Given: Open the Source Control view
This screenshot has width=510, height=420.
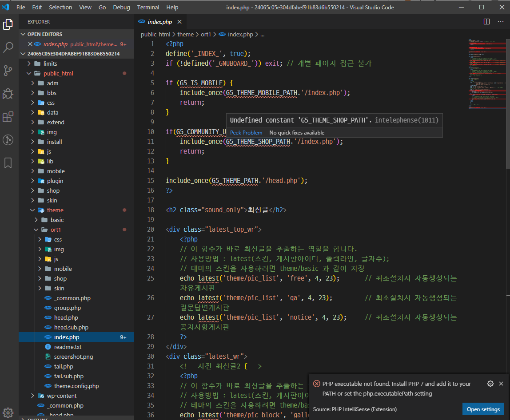Looking at the screenshot, I should tap(8, 71).
